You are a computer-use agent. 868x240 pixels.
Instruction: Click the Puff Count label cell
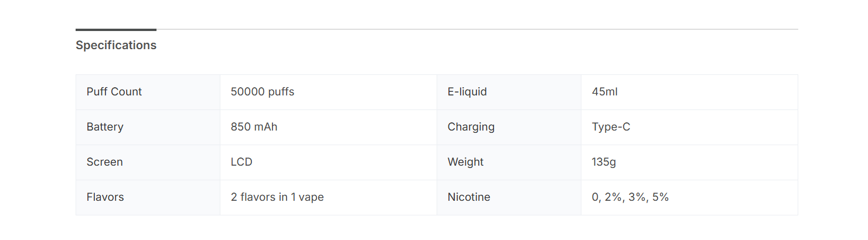tap(114, 92)
